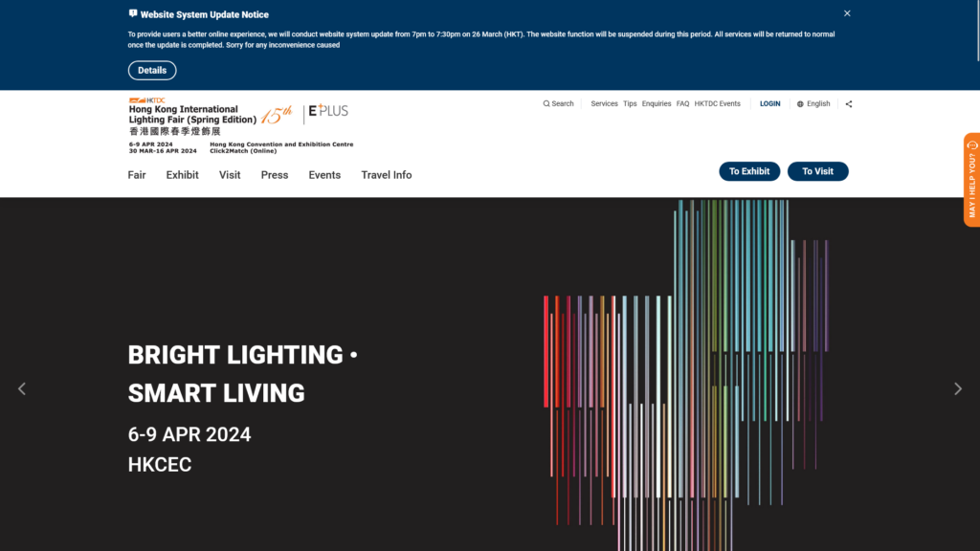Click the Search magnifier icon

[x=546, y=103]
